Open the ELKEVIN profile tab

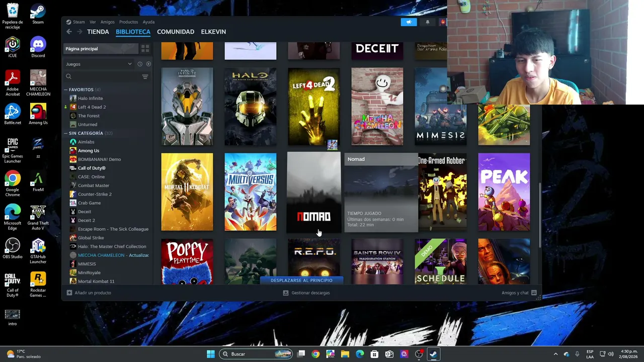213,32
